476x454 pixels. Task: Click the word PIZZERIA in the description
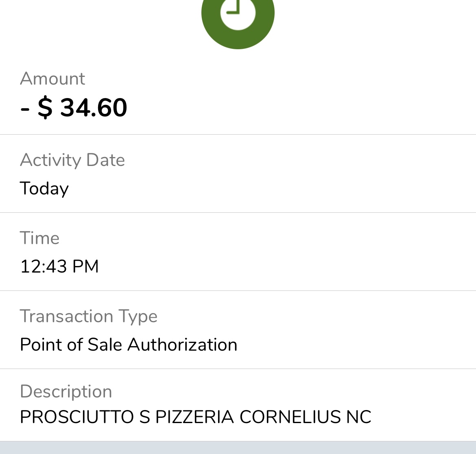(194, 417)
